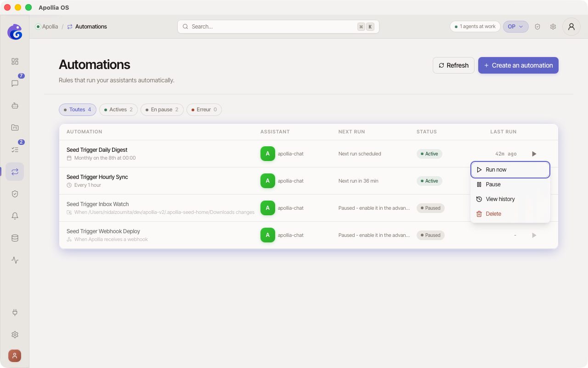Click the shield icon in the top bar
Image resolution: width=588 pixels, height=368 pixels.
coord(537,27)
